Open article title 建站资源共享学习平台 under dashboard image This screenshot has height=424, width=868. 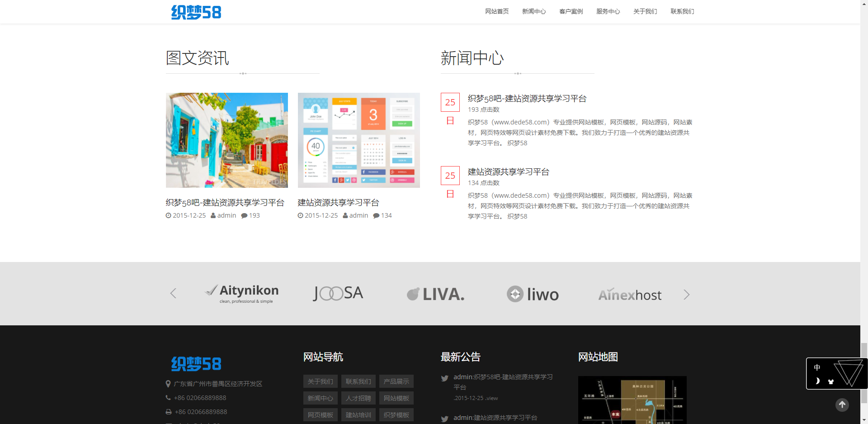point(339,203)
